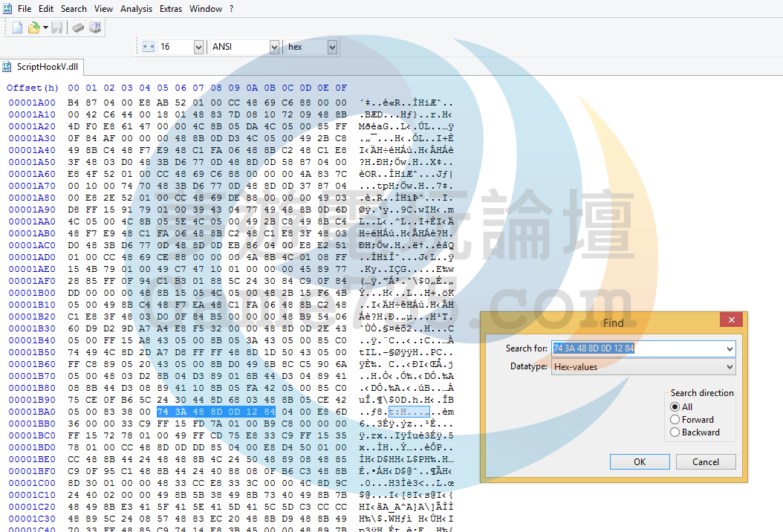Screen dimensions: 783x532
Task: Click the bytes-per-row width icon
Action: [148, 47]
